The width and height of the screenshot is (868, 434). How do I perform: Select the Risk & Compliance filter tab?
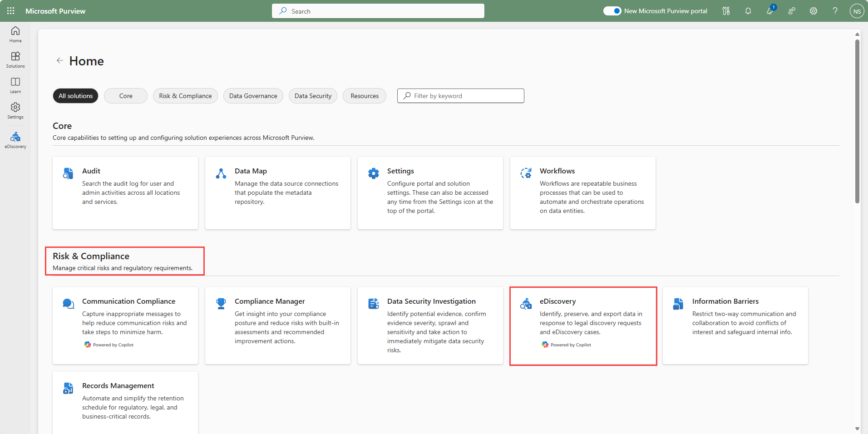pyautogui.click(x=185, y=96)
